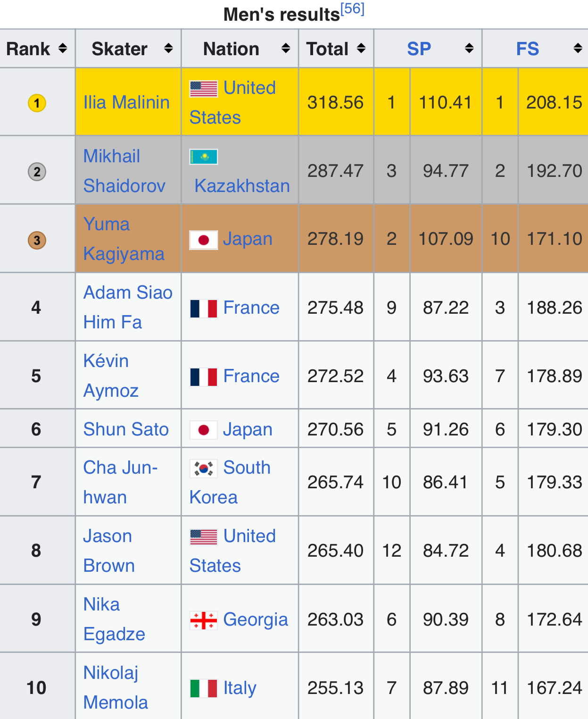Click the South Korea flag icon
The height and width of the screenshot is (719, 588).
[203, 468]
